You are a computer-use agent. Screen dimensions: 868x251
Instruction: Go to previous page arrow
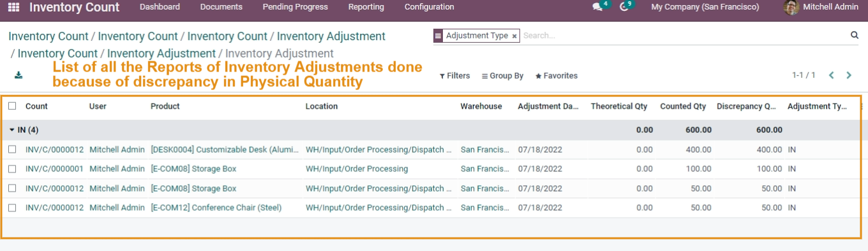tap(832, 75)
